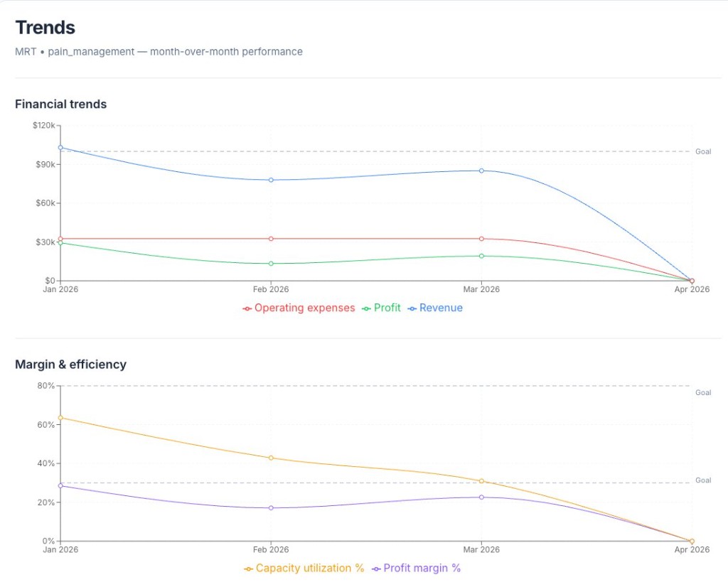Click the orange Capacity utilization legend marker
The height and width of the screenshot is (587, 728).
click(x=248, y=569)
